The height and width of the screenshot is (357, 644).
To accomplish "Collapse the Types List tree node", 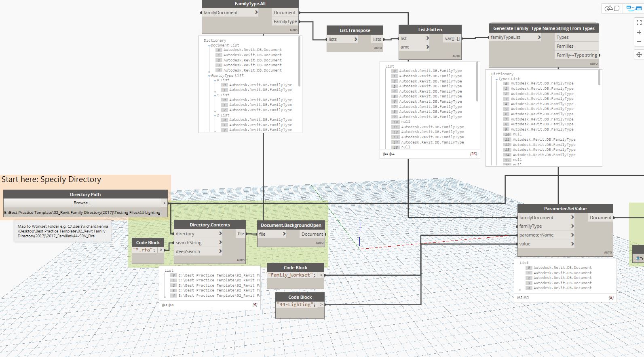I will coord(496,79).
